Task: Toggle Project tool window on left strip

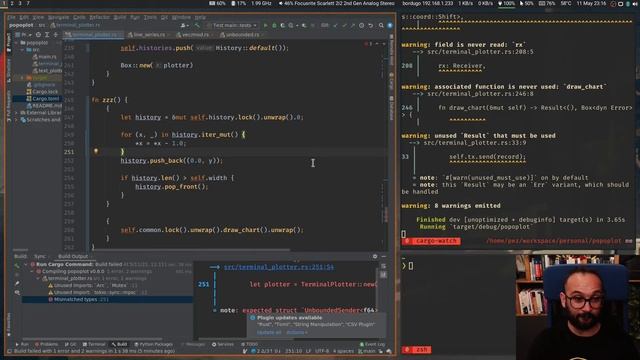Action: (x=9, y=42)
